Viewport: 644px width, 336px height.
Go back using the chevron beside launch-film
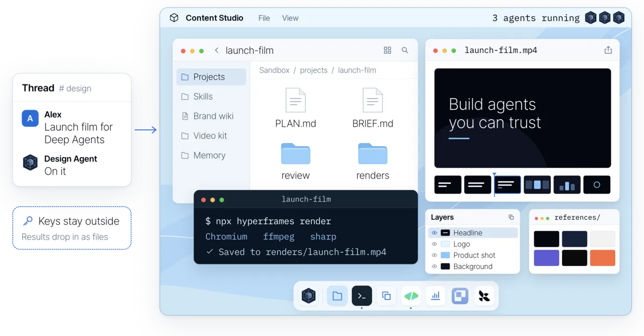point(216,50)
